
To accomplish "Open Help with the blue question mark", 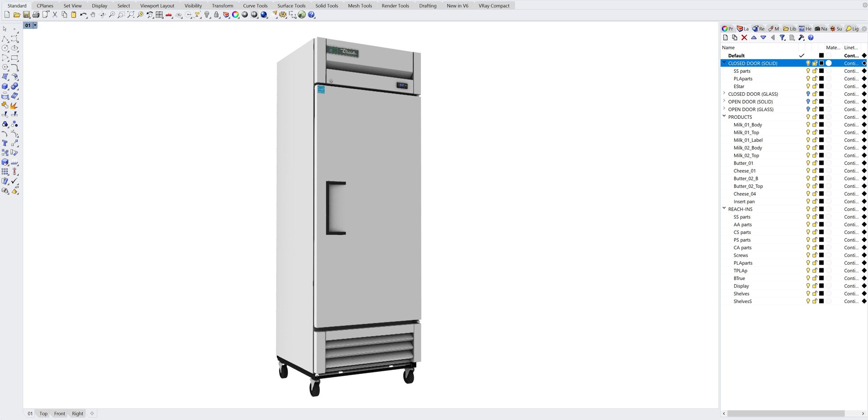I will pos(311,15).
